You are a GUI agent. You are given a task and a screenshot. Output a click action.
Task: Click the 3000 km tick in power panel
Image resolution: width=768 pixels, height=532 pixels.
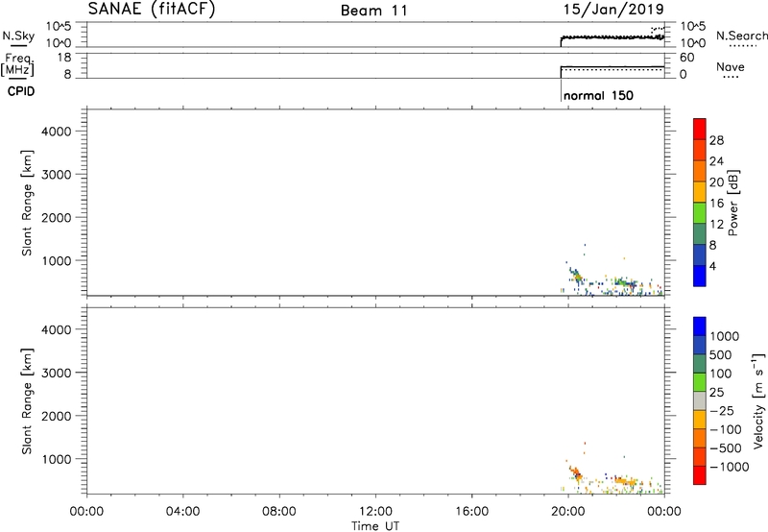(x=57, y=175)
